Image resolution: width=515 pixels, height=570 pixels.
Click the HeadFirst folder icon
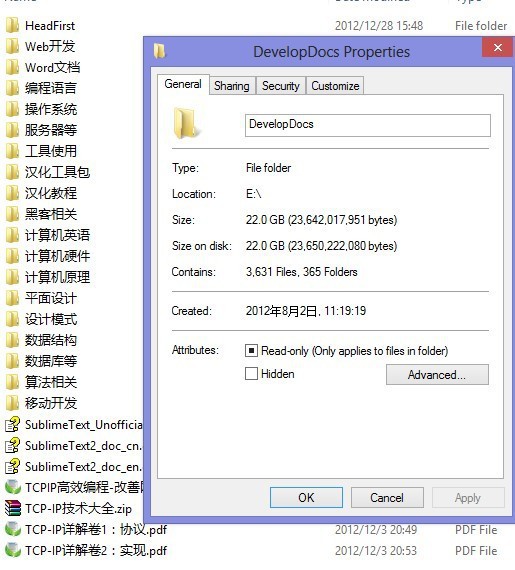(13, 26)
